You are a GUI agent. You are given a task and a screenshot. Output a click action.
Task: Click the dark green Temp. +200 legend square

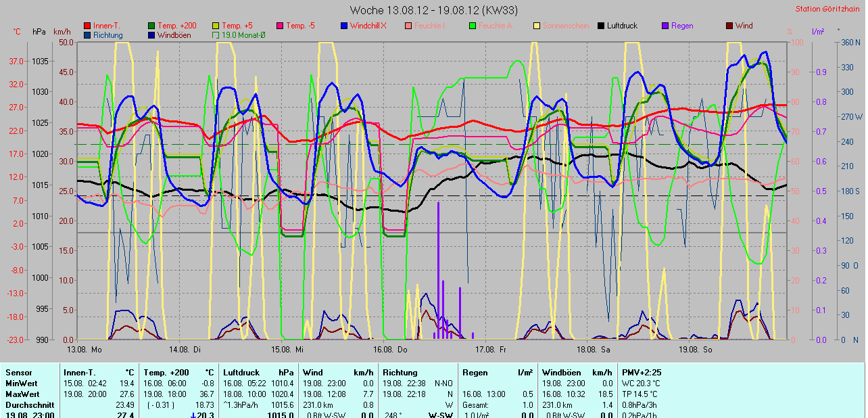click(x=152, y=26)
